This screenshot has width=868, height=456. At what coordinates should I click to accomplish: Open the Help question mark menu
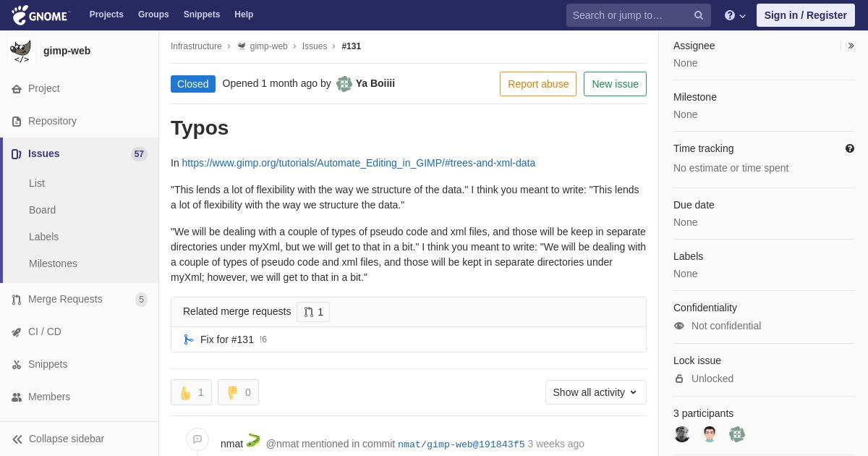(x=735, y=15)
